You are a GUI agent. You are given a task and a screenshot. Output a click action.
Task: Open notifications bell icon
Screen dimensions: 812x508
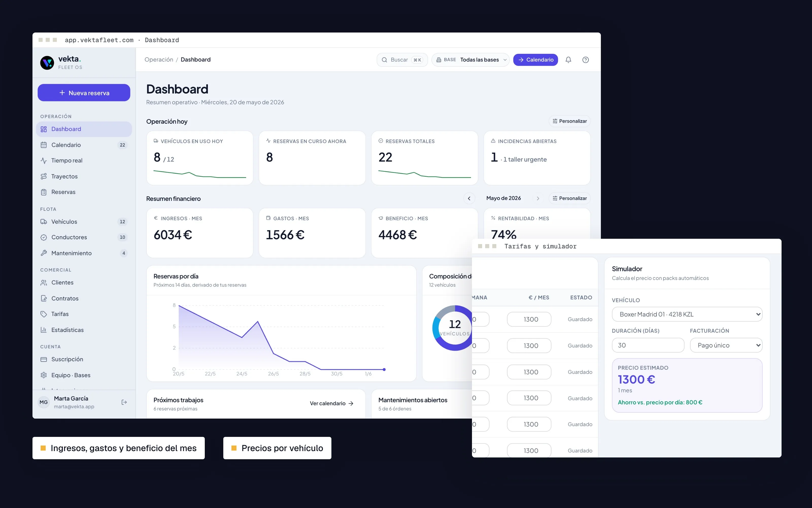(568, 60)
